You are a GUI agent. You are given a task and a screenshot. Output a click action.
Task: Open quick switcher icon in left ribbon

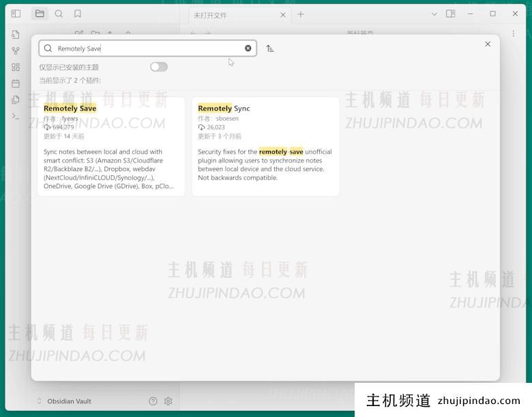click(x=16, y=34)
